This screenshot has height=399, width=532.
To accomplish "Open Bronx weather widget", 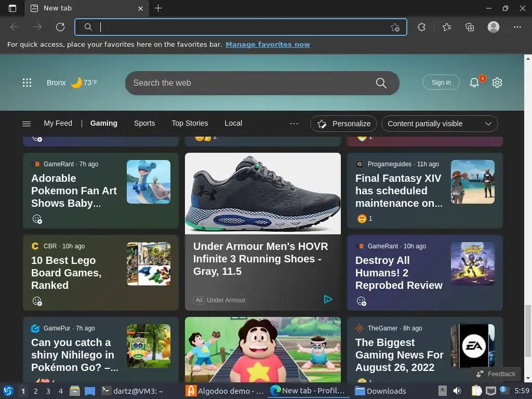I will click(72, 83).
